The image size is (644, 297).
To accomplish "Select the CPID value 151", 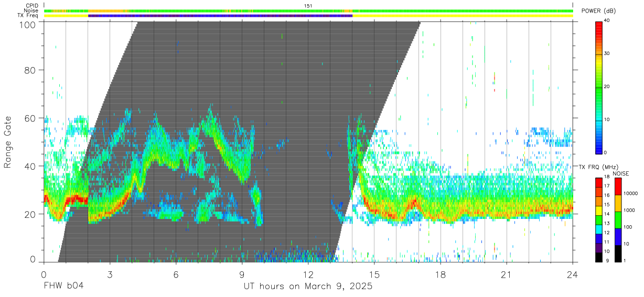I will coord(308,6).
